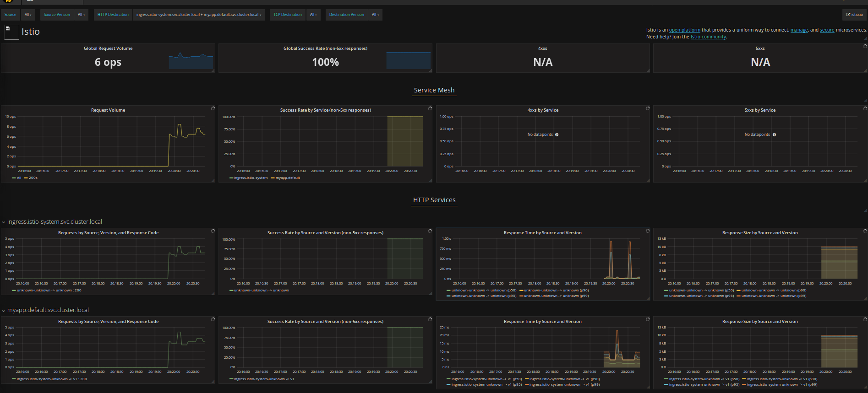
Task: Open the Success Rate by Service title menu
Action: click(326, 110)
